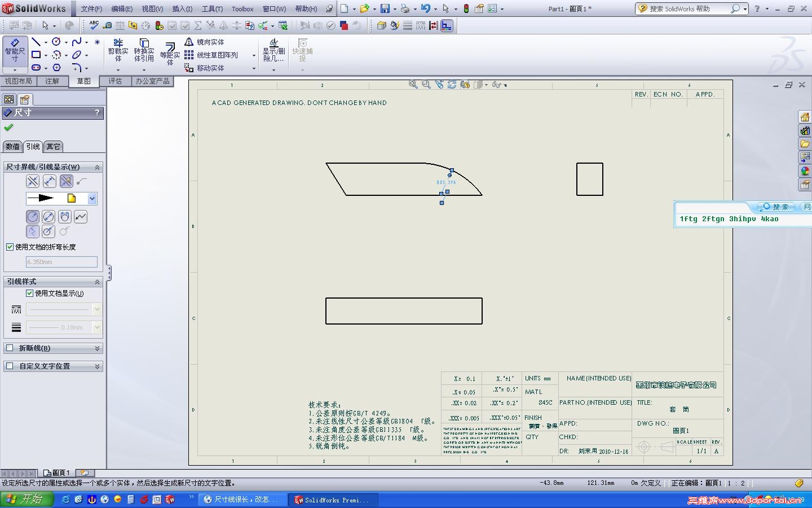Undo the last action
812x508 pixels.
(425, 8)
